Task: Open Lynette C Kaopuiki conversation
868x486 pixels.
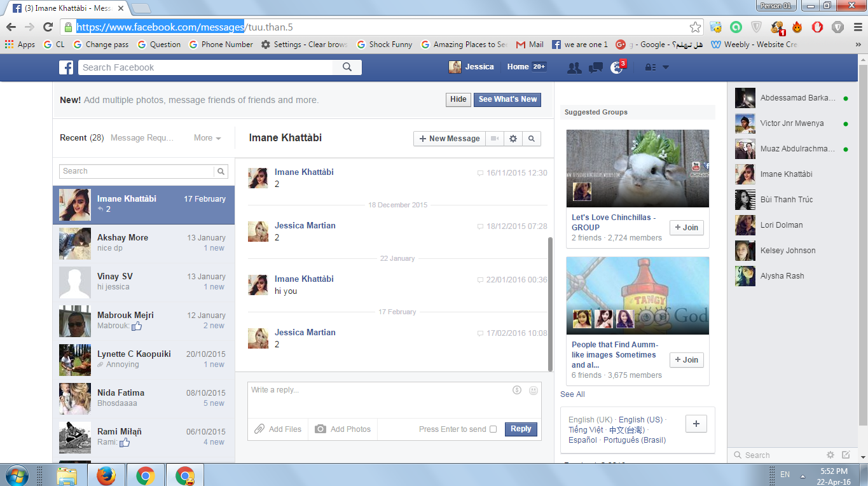Action: (144, 361)
